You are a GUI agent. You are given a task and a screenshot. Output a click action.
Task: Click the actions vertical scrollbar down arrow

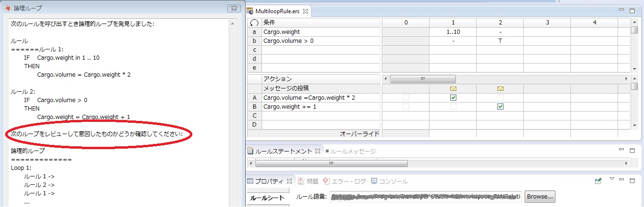[x=634, y=125]
